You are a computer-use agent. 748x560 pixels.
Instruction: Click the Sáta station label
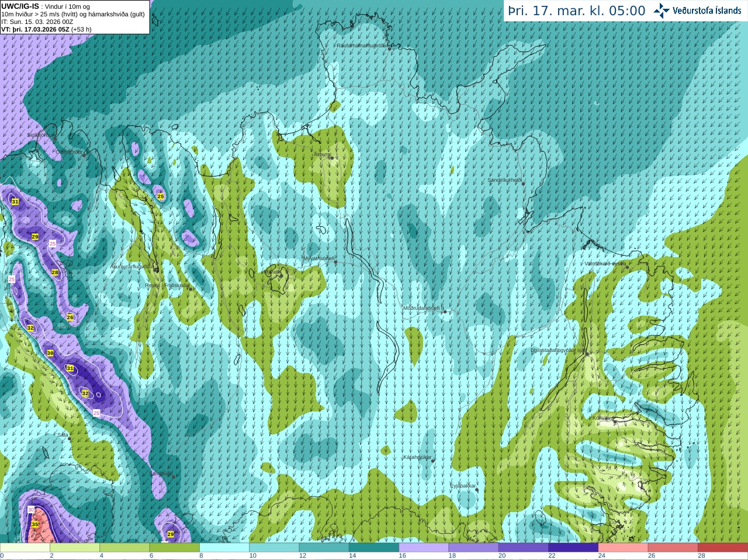(63, 435)
